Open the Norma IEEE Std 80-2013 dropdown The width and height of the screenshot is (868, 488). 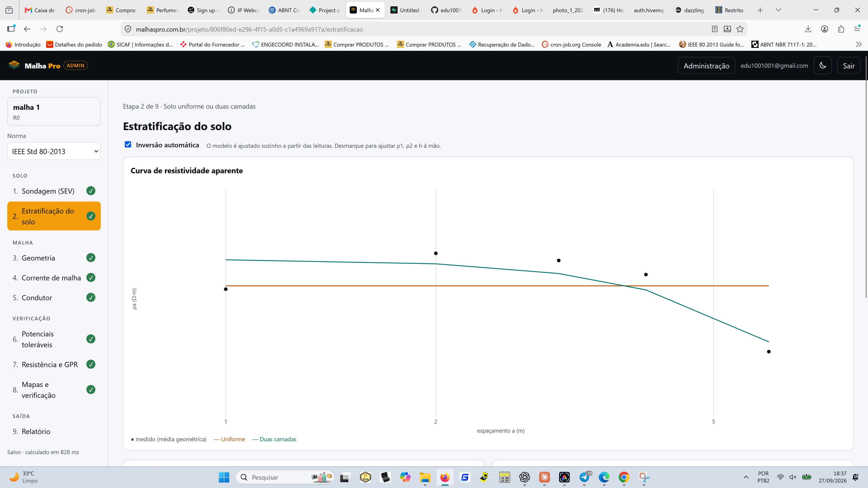pyautogui.click(x=54, y=151)
